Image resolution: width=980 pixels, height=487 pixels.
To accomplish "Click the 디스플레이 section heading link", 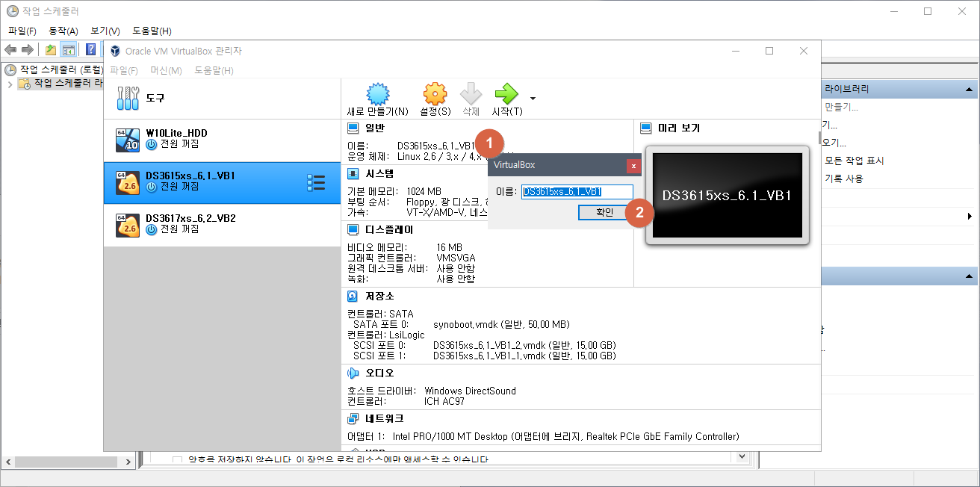I will click(389, 229).
